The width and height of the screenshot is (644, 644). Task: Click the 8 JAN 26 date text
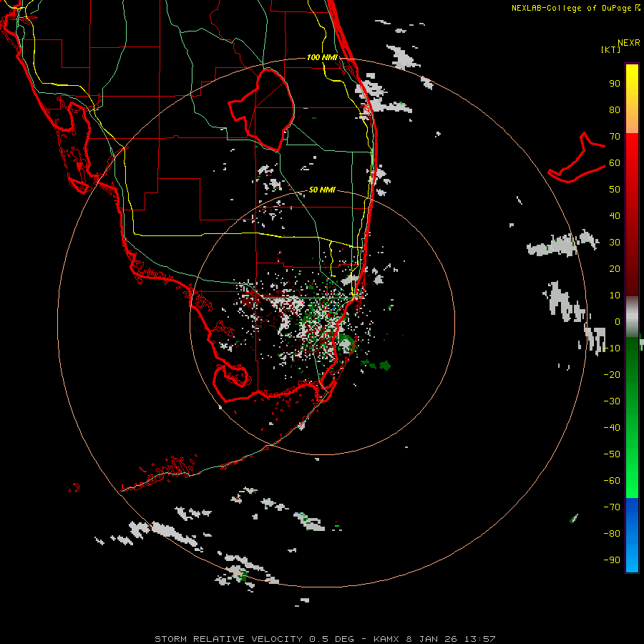(x=432, y=639)
